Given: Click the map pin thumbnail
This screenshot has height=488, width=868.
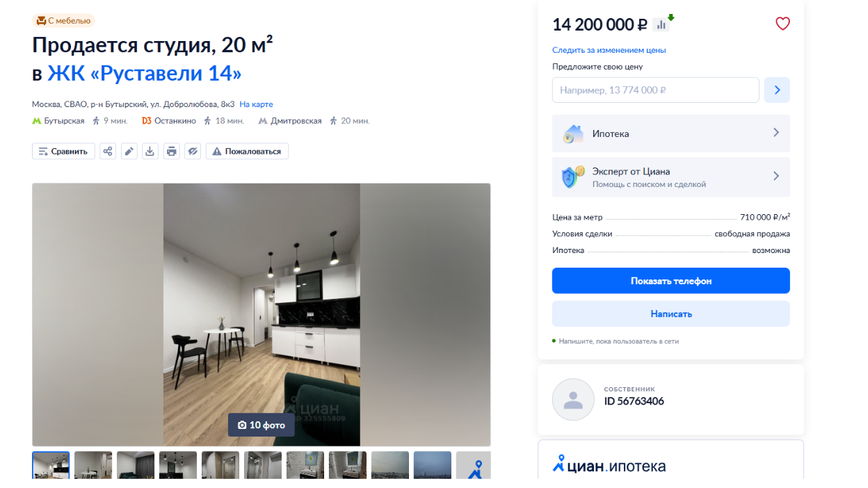Looking at the screenshot, I should pyautogui.click(x=474, y=465).
